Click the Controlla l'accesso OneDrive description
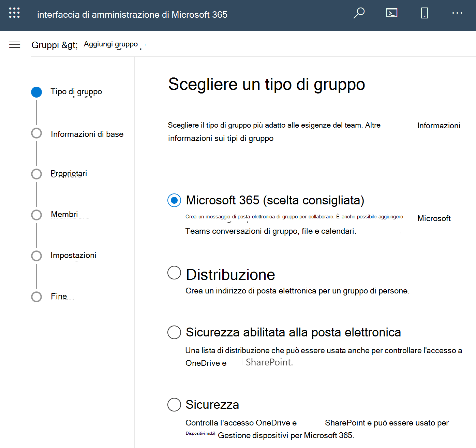 click(241, 423)
